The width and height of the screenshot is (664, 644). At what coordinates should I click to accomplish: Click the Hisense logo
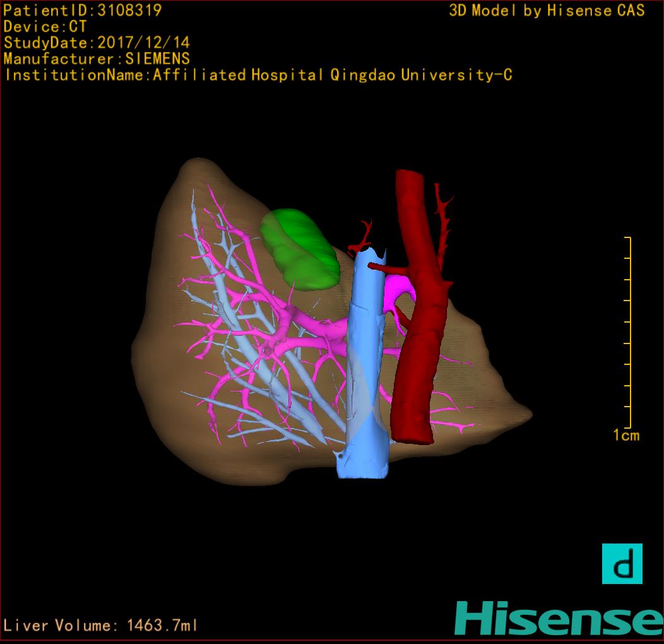tap(559, 619)
